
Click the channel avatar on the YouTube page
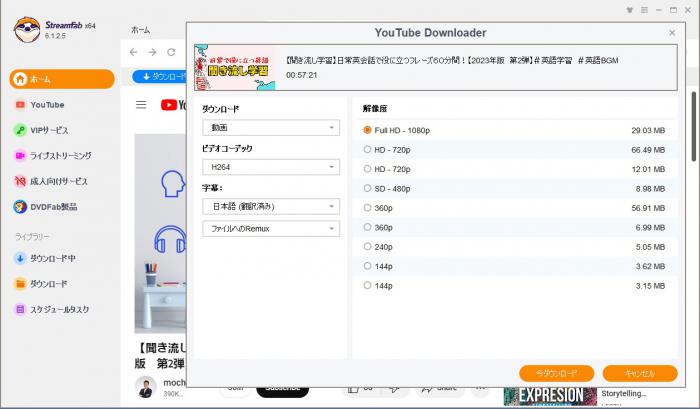click(146, 387)
